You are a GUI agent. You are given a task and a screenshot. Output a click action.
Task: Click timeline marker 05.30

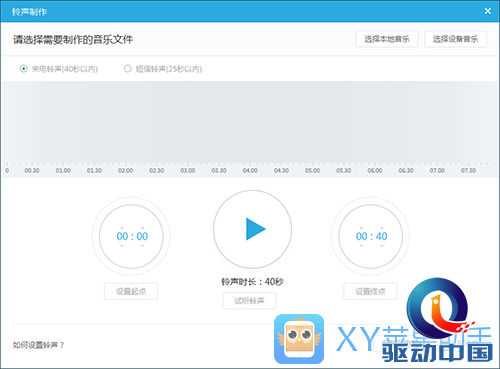(x=344, y=171)
